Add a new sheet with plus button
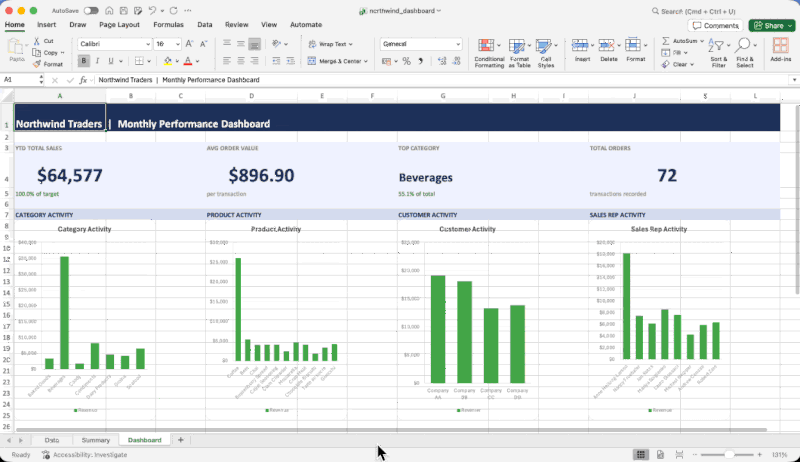 click(181, 440)
